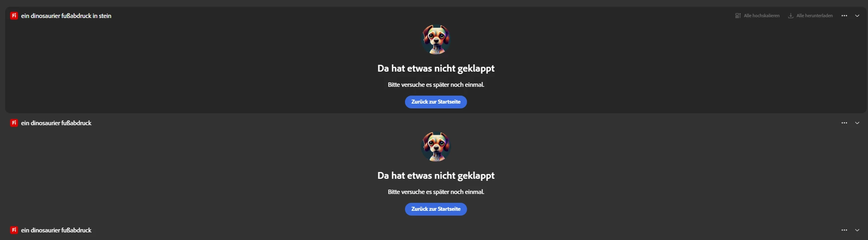Click the 'Alle hochskalieren' label
Viewport: 868px width, 240px height.
(762, 16)
